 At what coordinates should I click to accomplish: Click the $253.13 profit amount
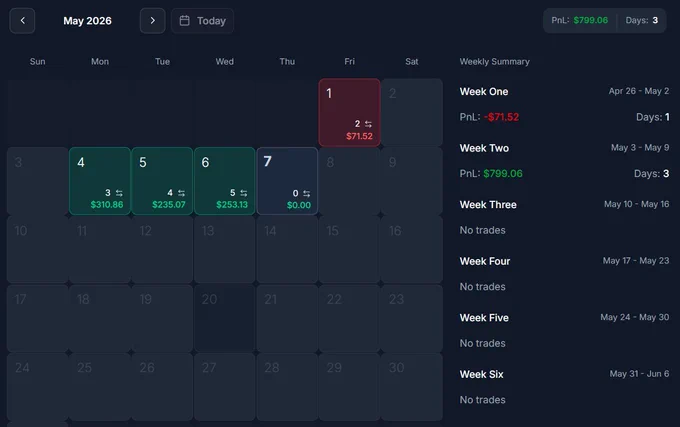(232, 205)
